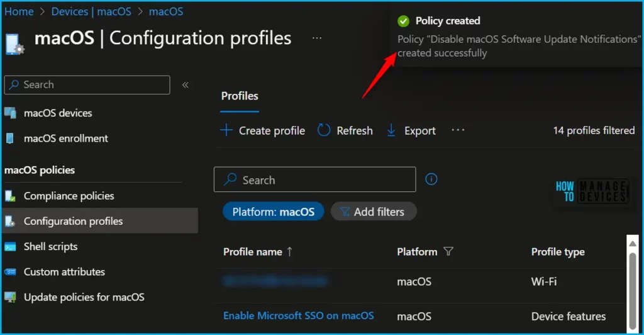The height and width of the screenshot is (335, 644).
Task: Select Configuration profiles in the sidebar
Action: (x=100, y=221)
